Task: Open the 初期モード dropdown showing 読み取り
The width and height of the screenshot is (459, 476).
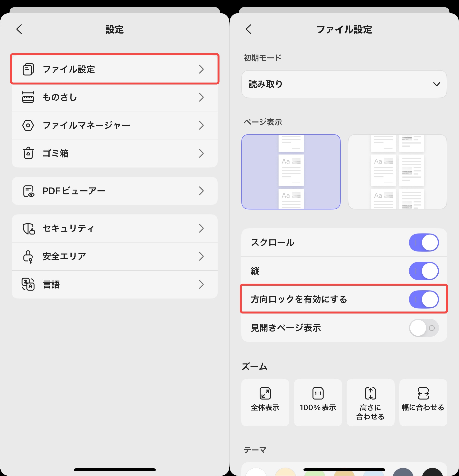Action: click(344, 84)
